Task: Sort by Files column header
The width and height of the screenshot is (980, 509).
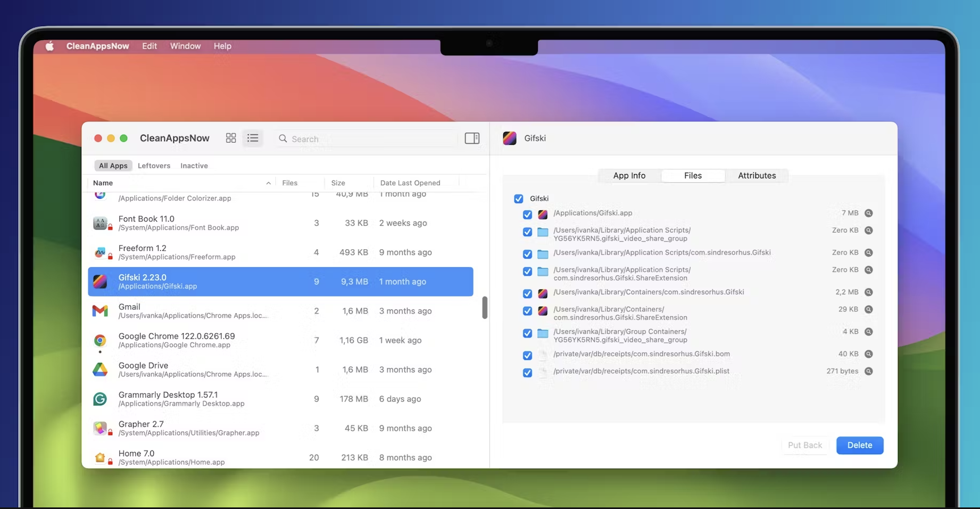Action: click(300, 183)
